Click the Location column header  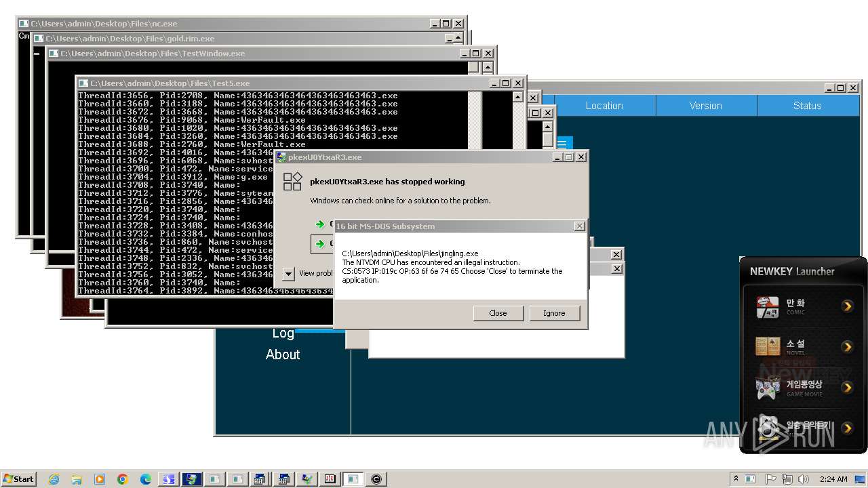(604, 106)
